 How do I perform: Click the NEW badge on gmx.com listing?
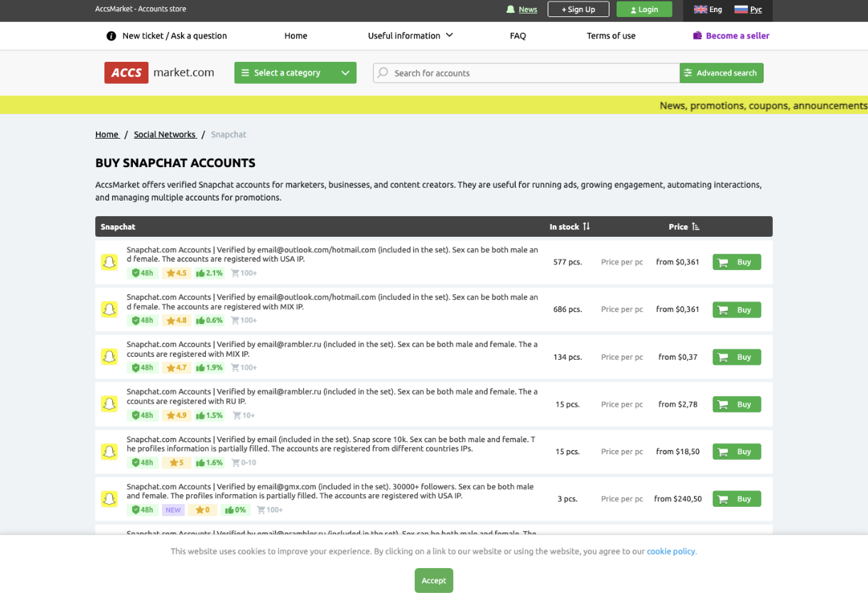pyautogui.click(x=173, y=510)
